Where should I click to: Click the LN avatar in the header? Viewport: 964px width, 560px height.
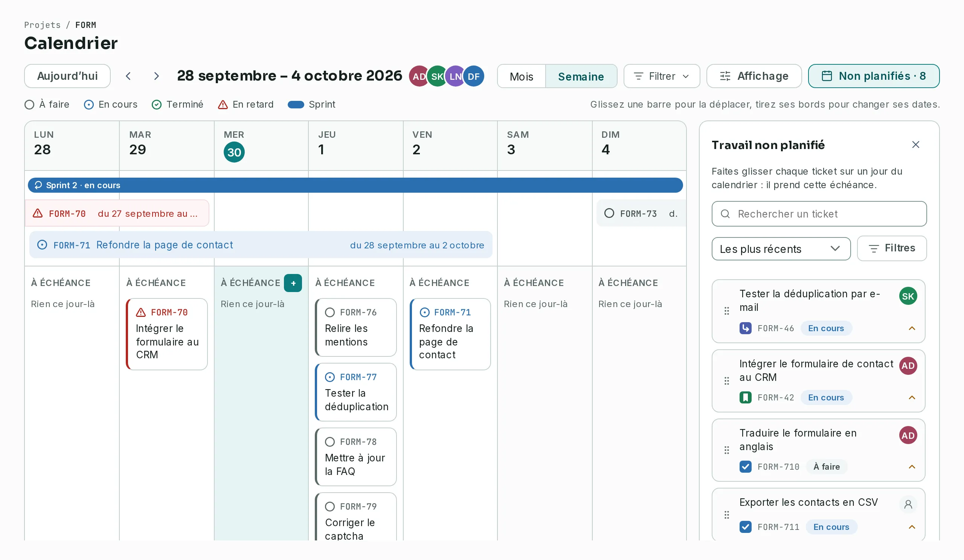point(456,76)
